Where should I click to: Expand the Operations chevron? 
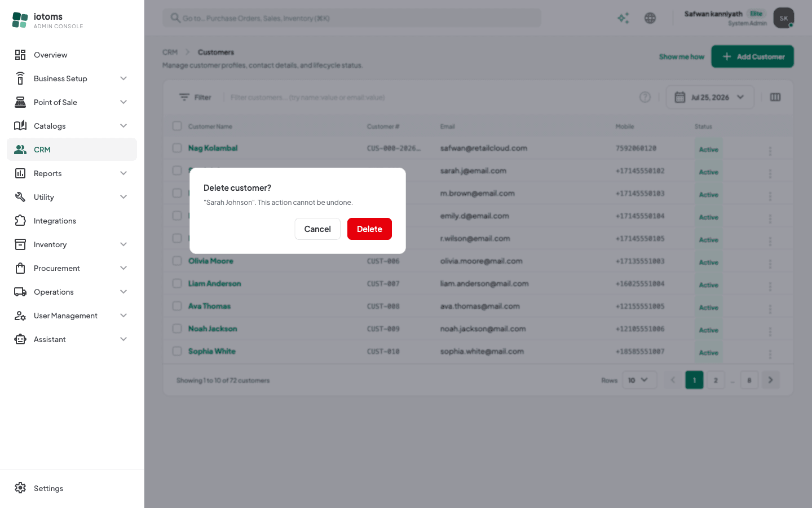pos(123,292)
